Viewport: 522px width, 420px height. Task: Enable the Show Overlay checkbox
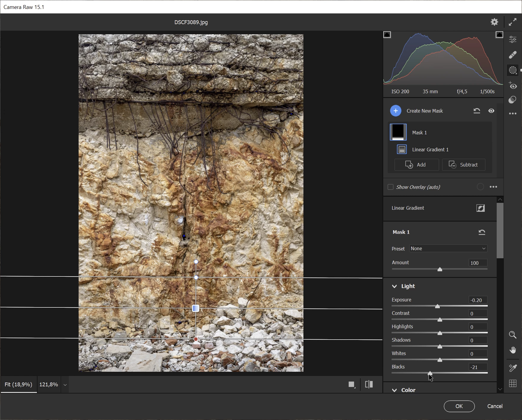coord(390,187)
